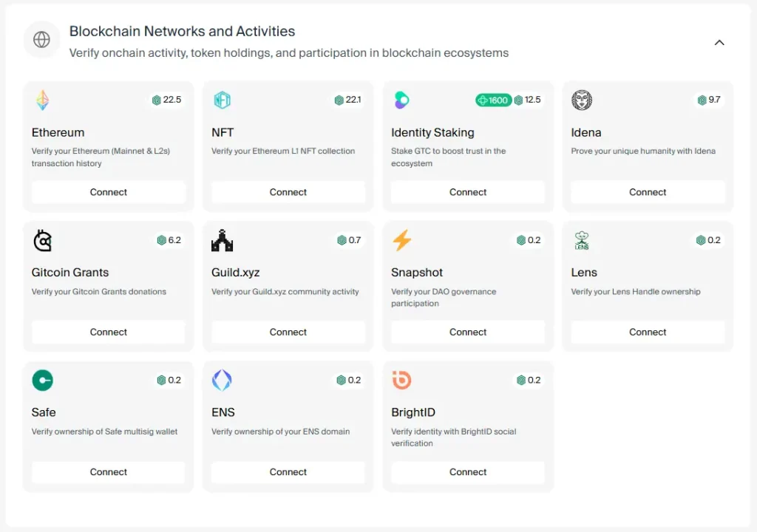Click the Snapshot lightning bolt icon

coord(401,240)
